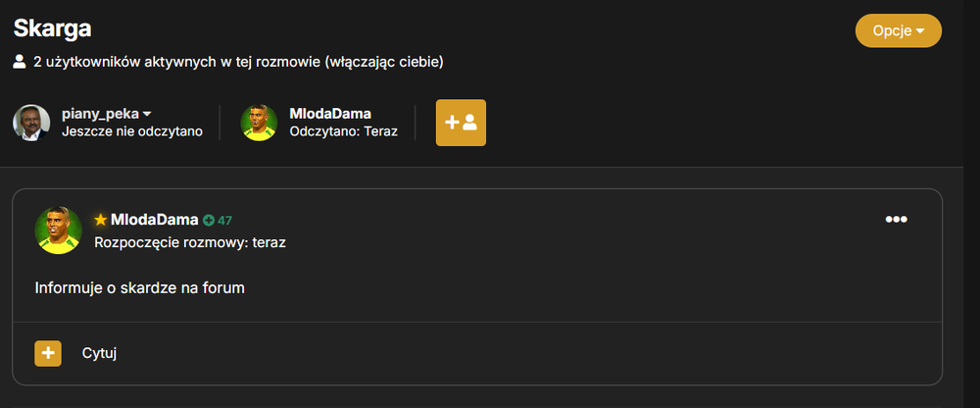Open MlodaDama profile from participants list
The height and width of the screenshot is (408, 980).
330,114
